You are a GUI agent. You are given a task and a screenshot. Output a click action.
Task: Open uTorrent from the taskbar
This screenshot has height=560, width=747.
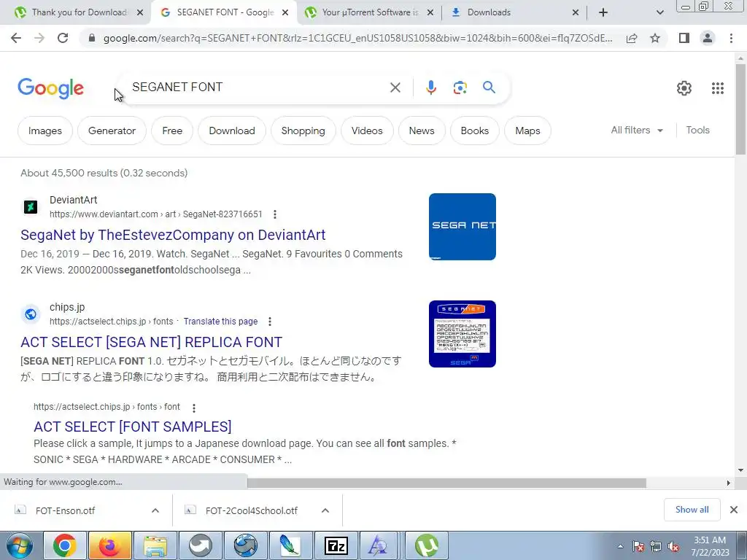click(x=426, y=545)
